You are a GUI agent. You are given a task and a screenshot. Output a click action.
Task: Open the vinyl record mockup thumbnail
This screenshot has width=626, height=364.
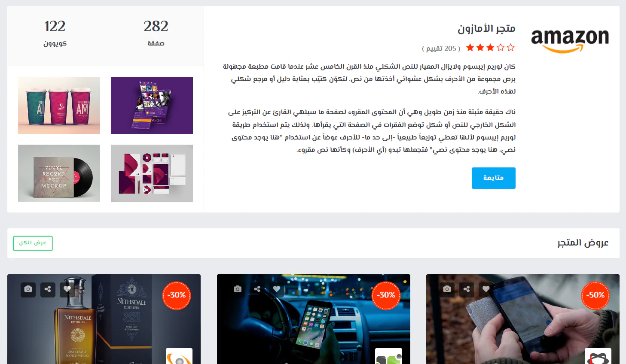click(x=59, y=173)
